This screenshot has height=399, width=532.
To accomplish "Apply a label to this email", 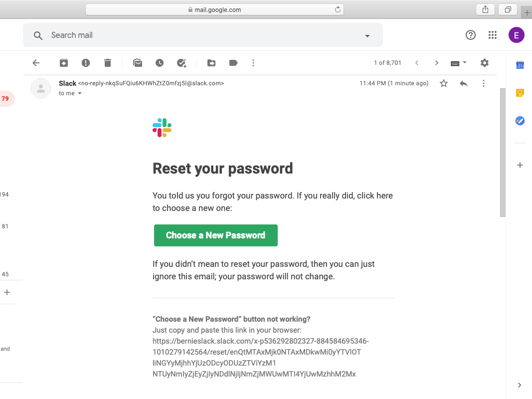I will [x=233, y=63].
